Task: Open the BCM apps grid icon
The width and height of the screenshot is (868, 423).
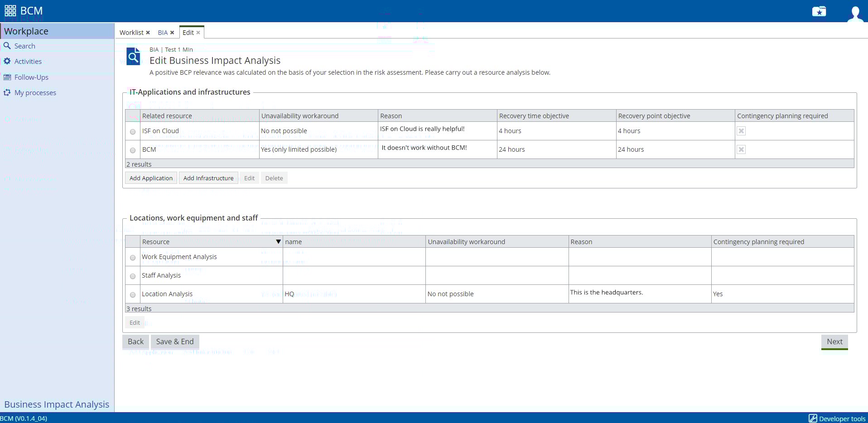Action: pyautogui.click(x=10, y=10)
